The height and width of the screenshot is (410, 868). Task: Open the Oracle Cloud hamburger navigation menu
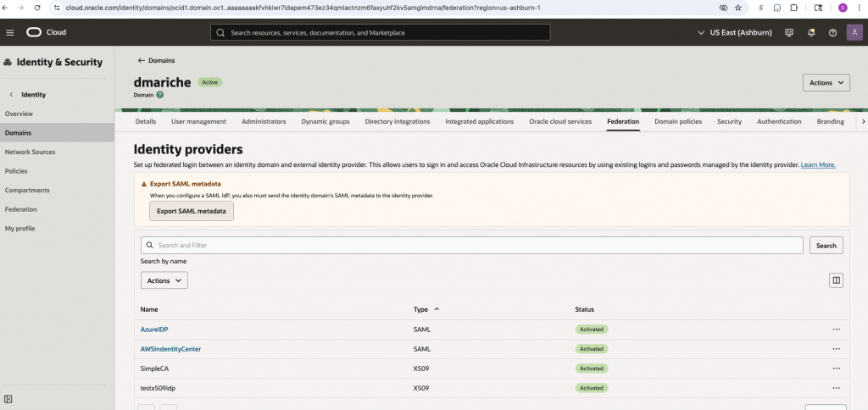(x=10, y=32)
